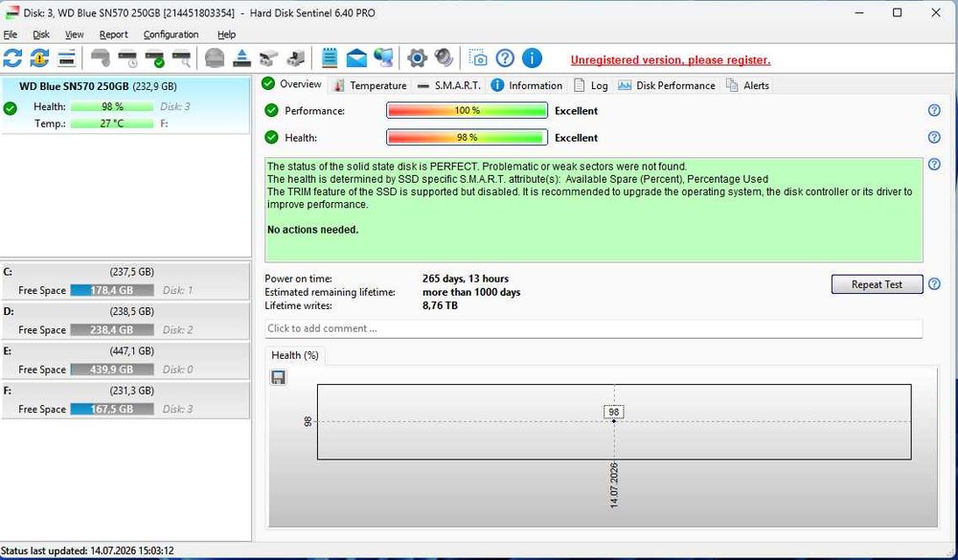Click the disk with magnifier toolbar icon
Viewport: 958px width, 560px height.
(181, 58)
